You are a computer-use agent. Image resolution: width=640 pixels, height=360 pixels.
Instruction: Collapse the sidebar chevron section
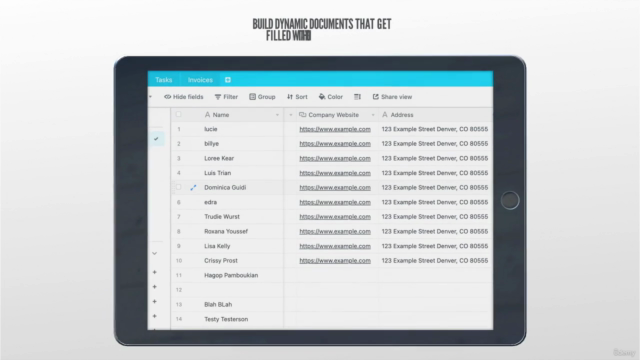click(x=154, y=253)
